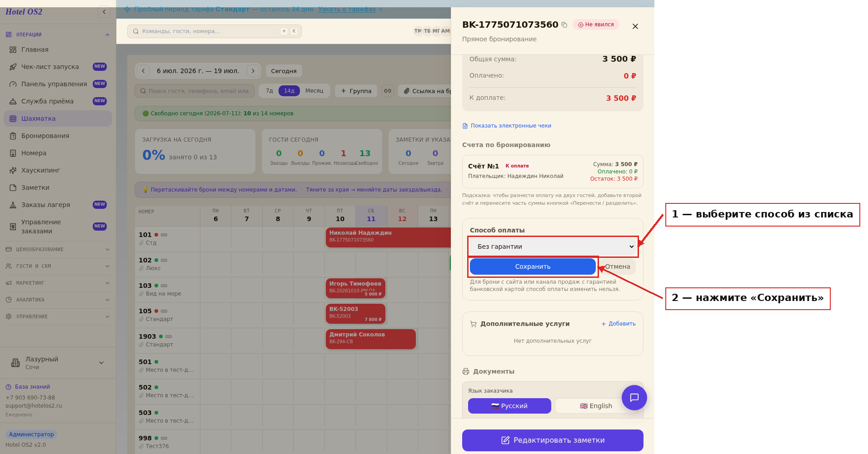Select English as customer language

(x=596, y=406)
